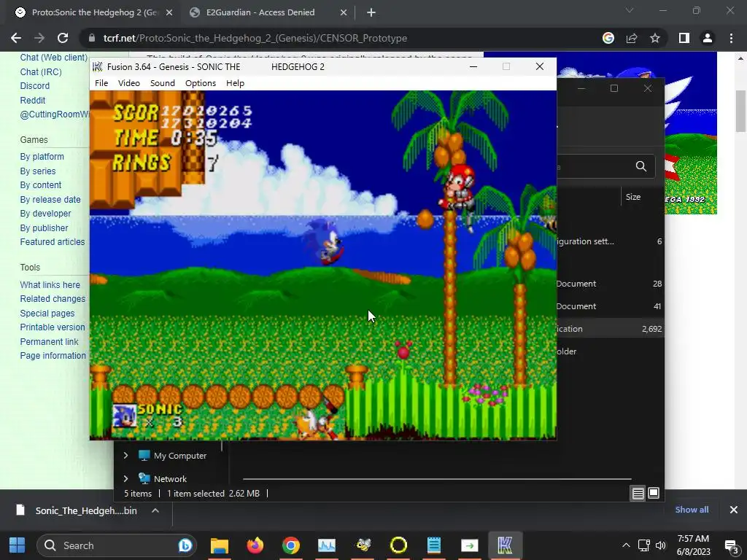Browse games By publisher
Screen dimensions: 747x560
click(44, 228)
